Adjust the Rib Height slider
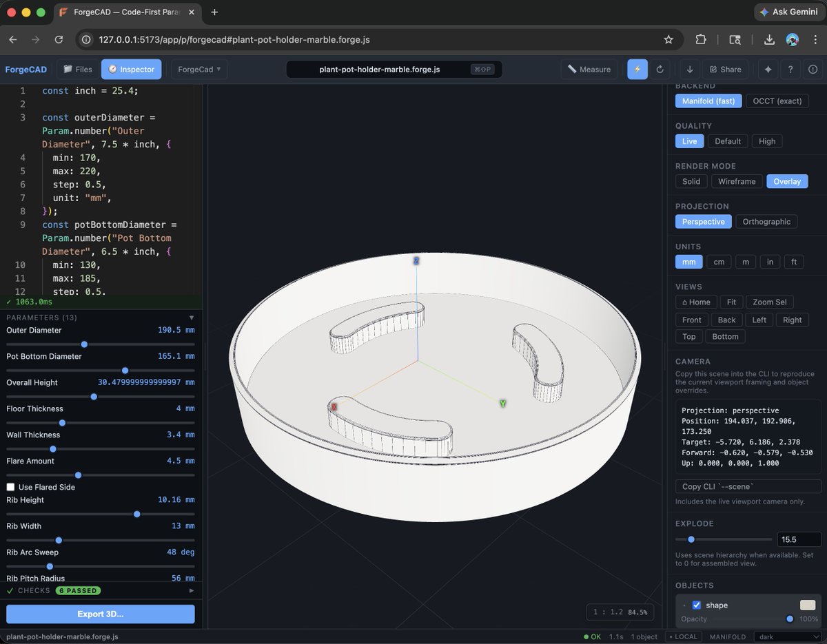This screenshot has height=644, width=827. click(x=101, y=514)
